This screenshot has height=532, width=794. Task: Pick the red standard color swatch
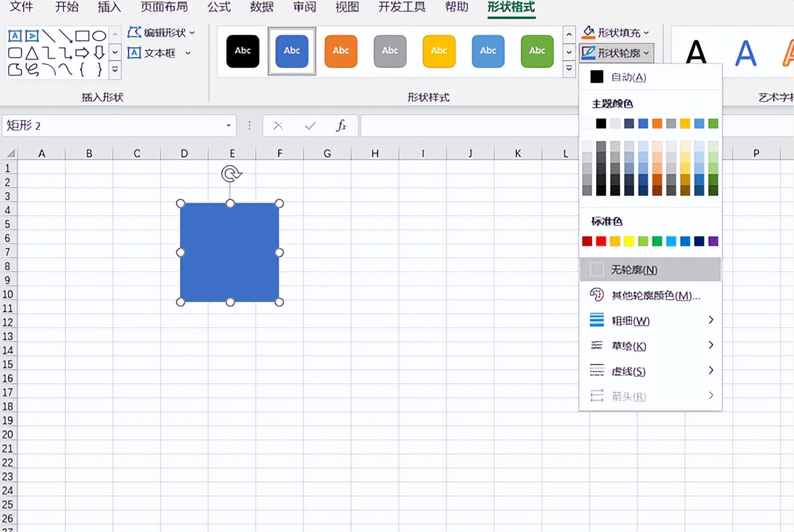[601, 242]
